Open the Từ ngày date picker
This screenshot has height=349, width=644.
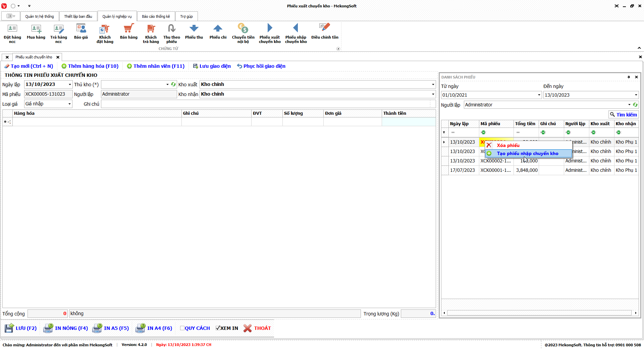[539, 95]
